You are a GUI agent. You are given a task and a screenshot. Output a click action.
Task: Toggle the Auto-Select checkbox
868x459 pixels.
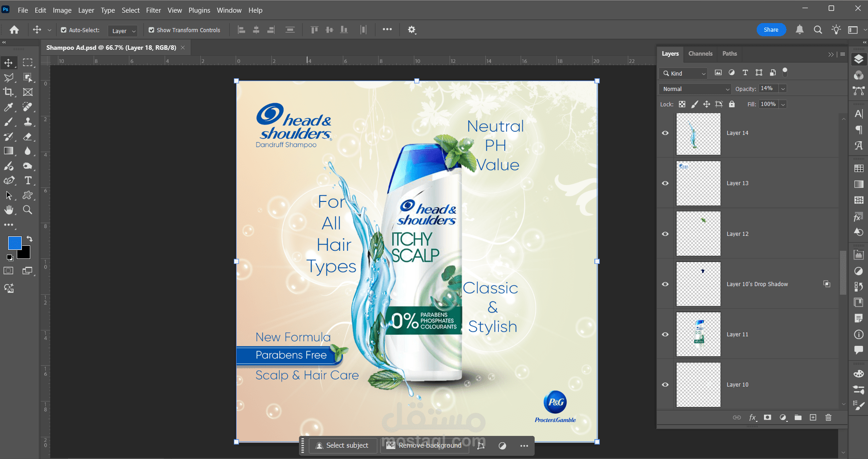click(64, 30)
